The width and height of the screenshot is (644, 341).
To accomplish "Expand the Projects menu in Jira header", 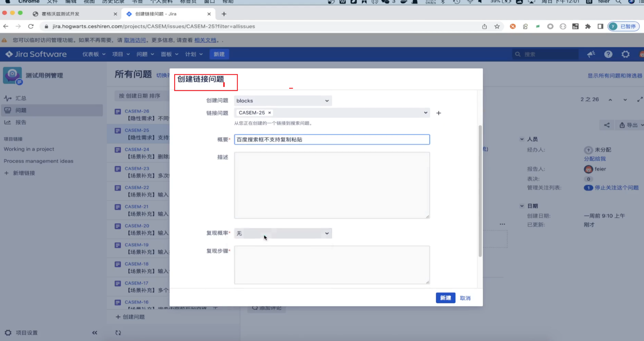I will pos(121,54).
